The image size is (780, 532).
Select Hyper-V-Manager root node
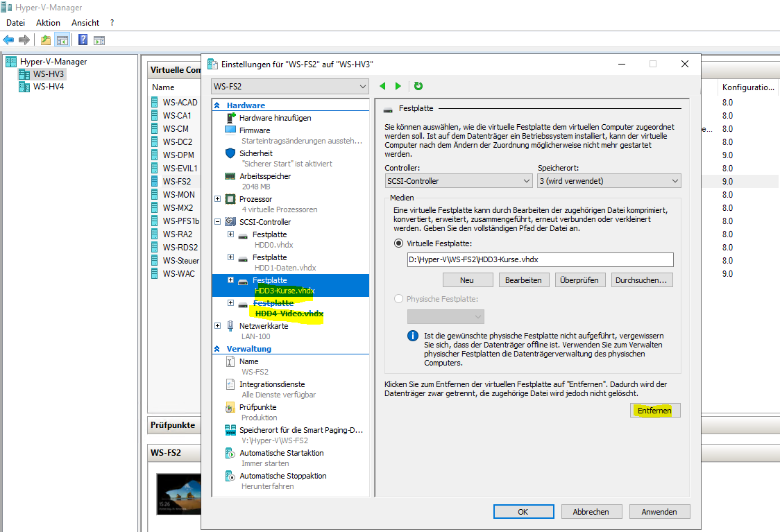tap(53, 62)
